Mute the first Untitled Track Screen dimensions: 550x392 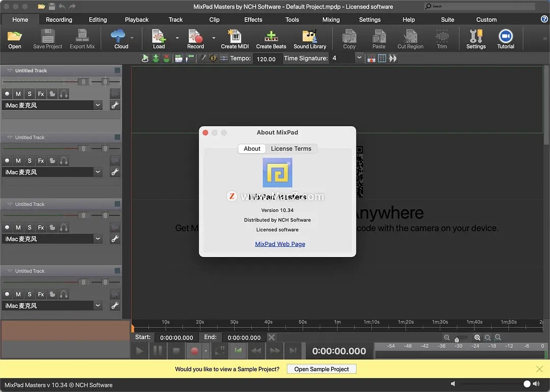[18, 94]
